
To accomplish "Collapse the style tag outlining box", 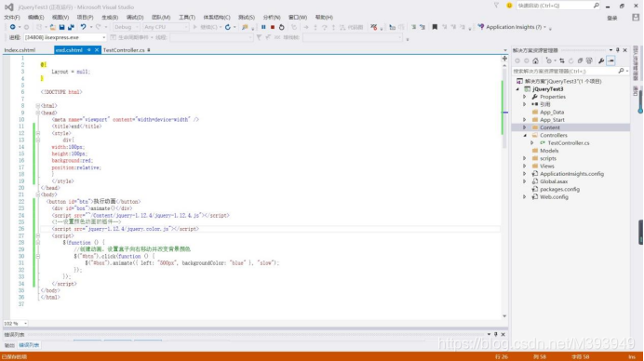I will pos(38,133).
